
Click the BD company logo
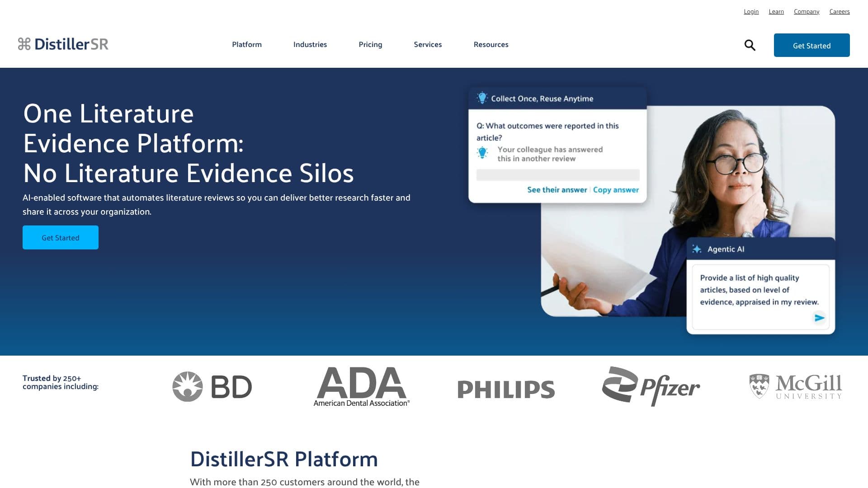212,387
